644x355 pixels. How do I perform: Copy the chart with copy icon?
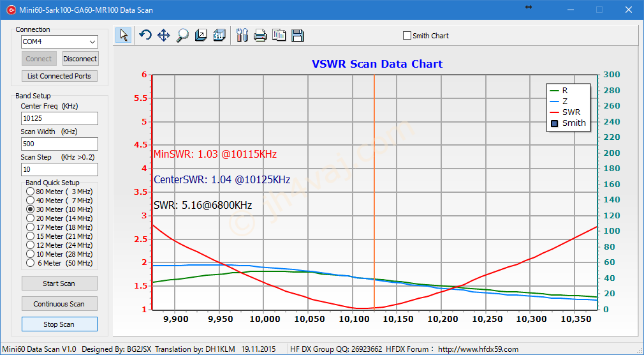(279, 35)
